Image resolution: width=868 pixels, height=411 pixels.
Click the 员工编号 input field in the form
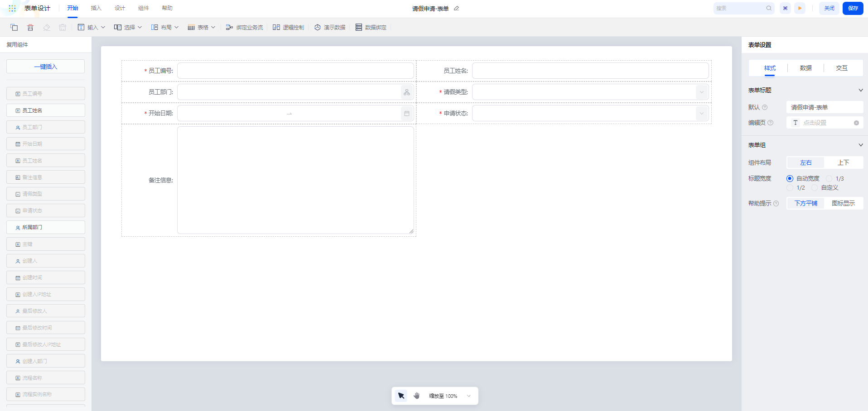pos(295,71)
